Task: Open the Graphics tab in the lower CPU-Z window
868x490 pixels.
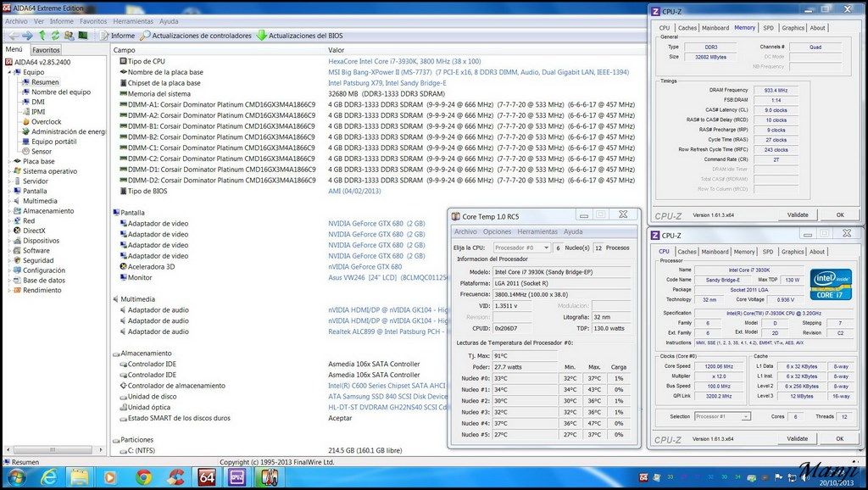Action: (793, 252)
